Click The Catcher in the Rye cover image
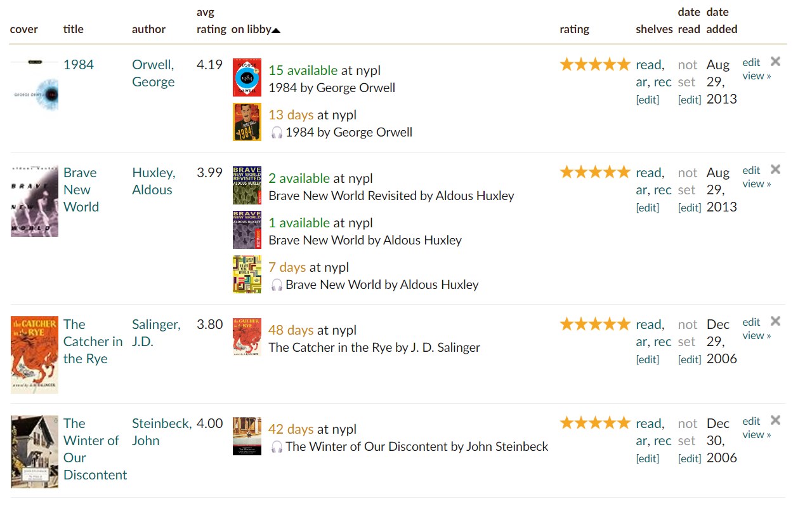Viewport: 812px width, 508px height. 34,354
